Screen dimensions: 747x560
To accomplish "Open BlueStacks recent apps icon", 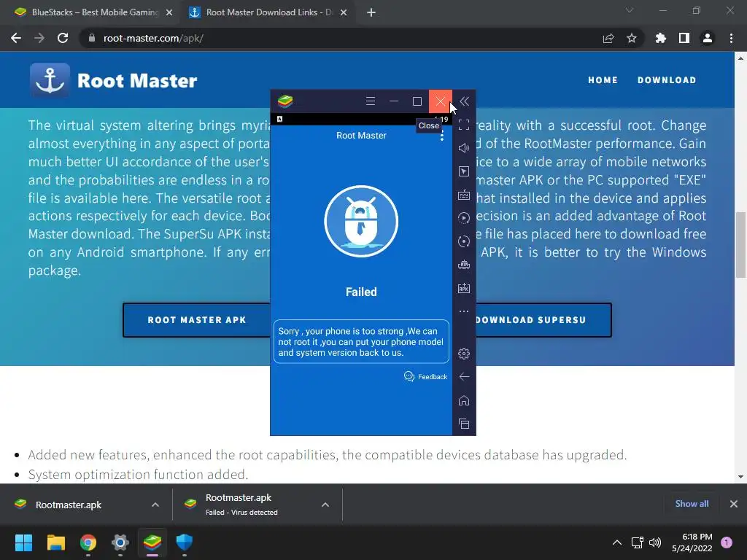I will pos(464,424).
